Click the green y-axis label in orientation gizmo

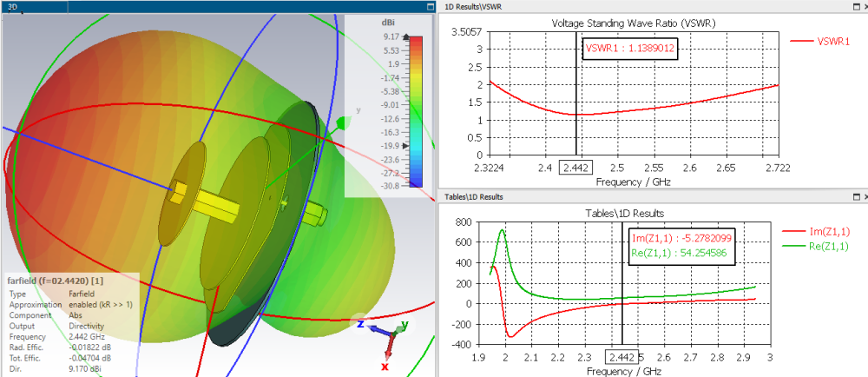click(x=404, y=324)
